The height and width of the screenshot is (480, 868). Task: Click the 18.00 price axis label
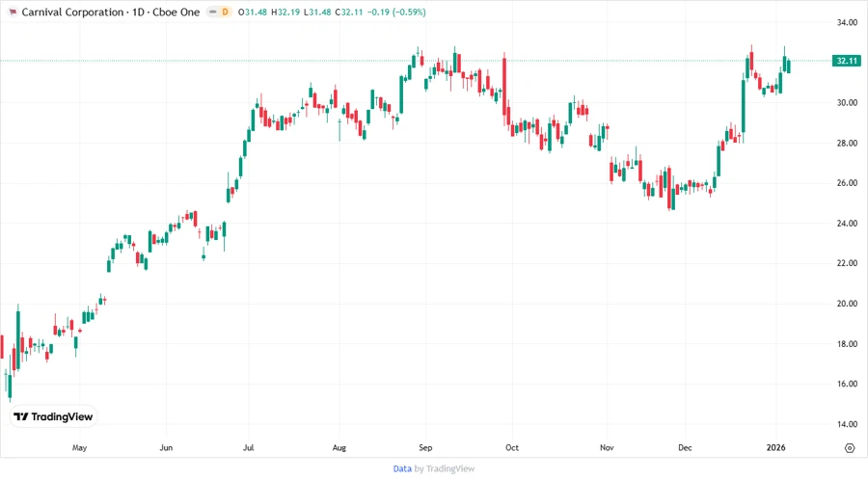[x=847, y=344]
